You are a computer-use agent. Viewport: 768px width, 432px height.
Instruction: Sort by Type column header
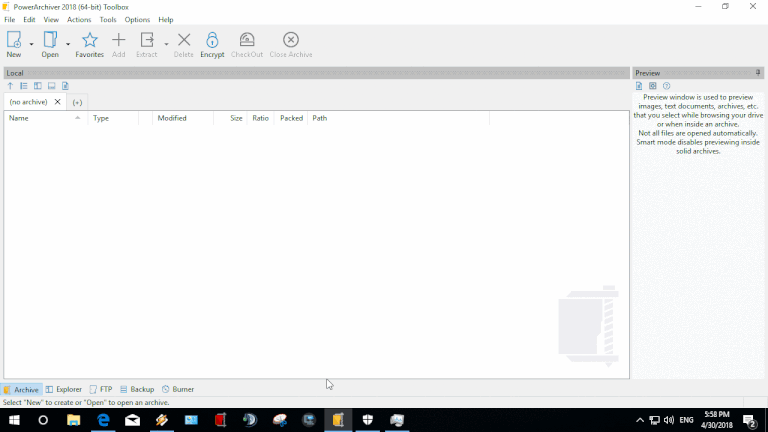click(113, 118)
